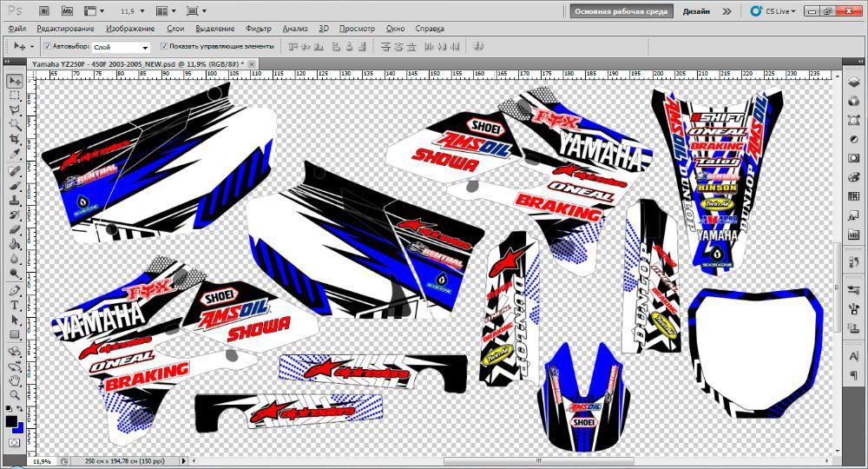Open the Layers panel icon

pyautogui.click(x=853, y=83)
